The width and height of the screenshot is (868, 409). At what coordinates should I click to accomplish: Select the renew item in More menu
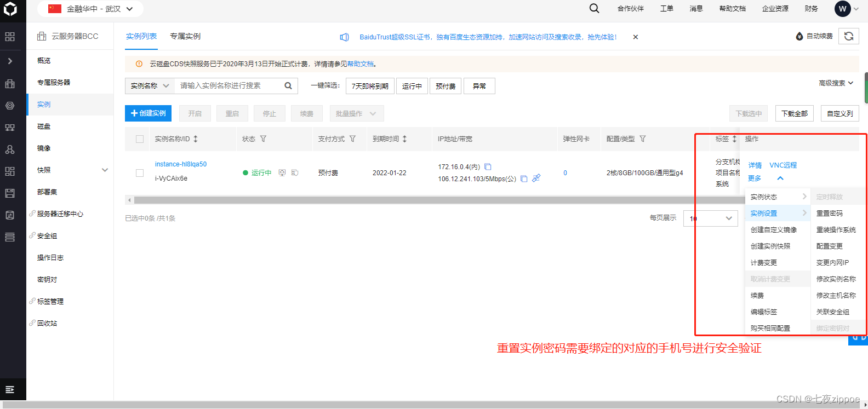[x=757, y=296]
